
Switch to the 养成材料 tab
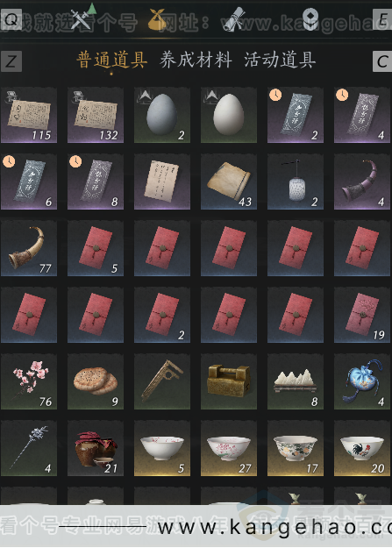click(x=196, y=60)
